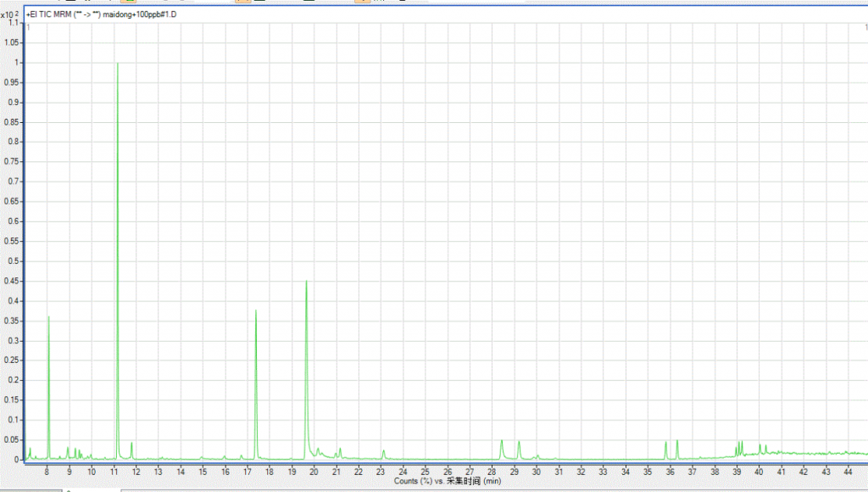The width and height of the screenshot is (868, 492).
Task: Click the small peak near 35.8 min
Action: [665, 443]
